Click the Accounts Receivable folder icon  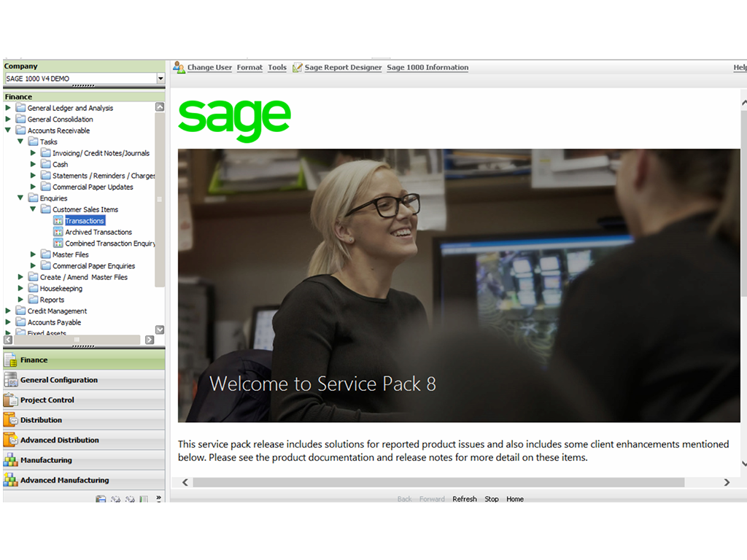(20, 130)
